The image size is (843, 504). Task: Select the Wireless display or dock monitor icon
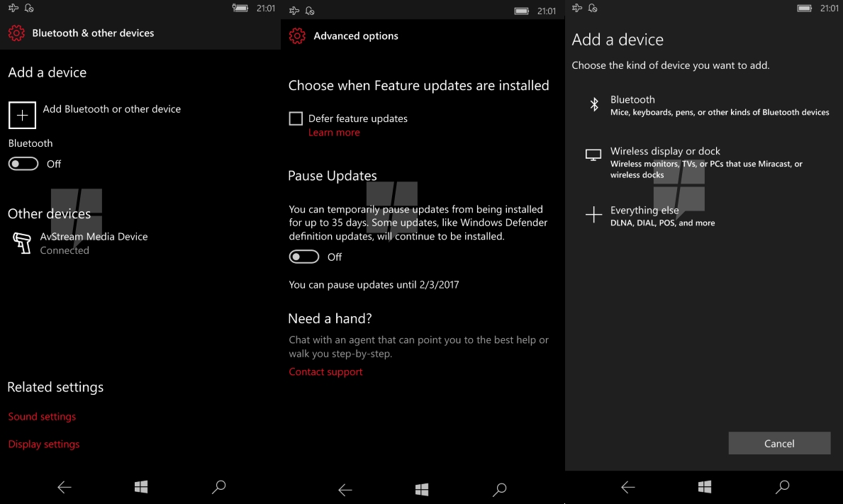point(593,155)
